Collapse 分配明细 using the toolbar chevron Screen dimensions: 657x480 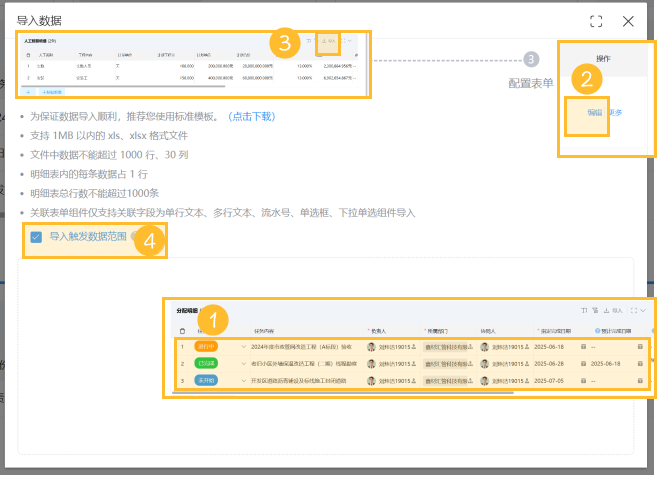[643, 310]
